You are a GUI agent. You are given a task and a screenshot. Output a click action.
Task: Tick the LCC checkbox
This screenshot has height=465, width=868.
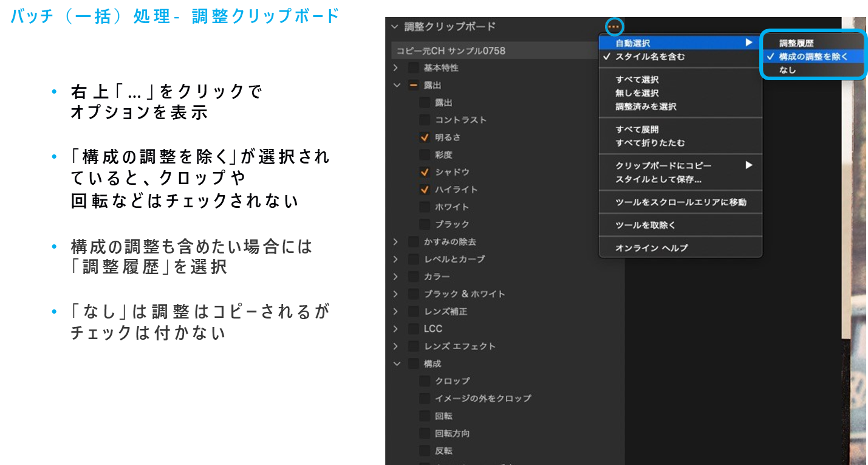[x=413, y=329]
